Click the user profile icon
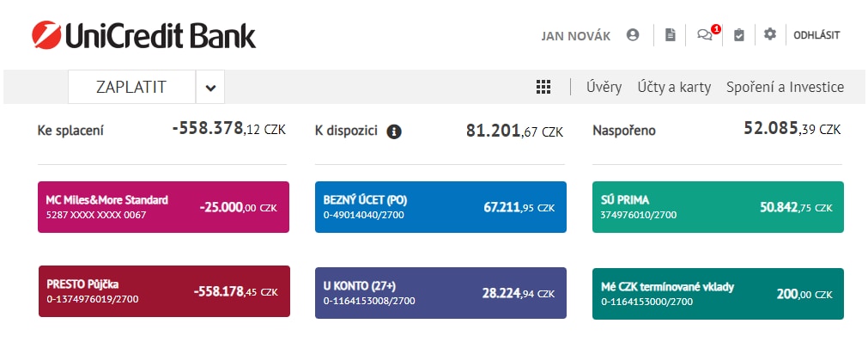The width and height of the screenshot is (868, 348). (633, 35)
